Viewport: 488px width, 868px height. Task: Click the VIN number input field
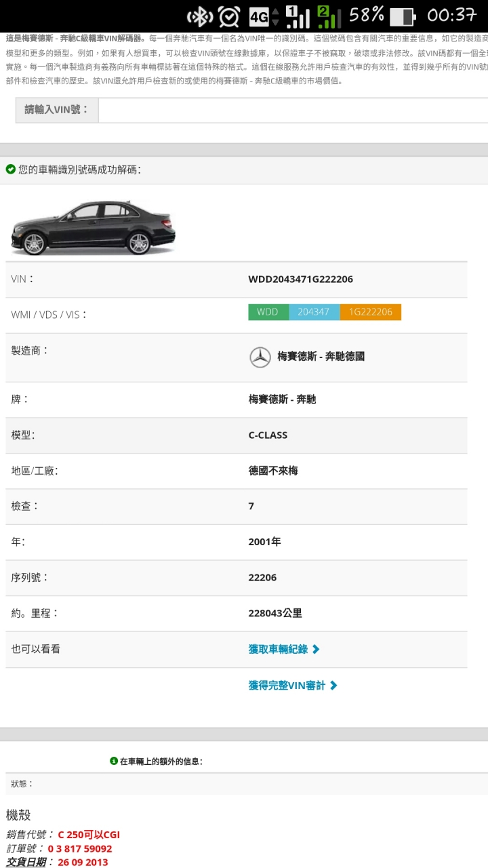(x=293, y=110)
